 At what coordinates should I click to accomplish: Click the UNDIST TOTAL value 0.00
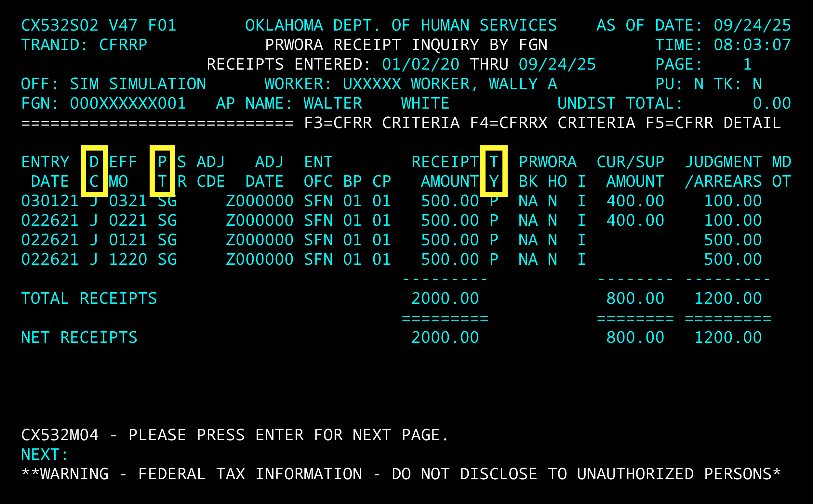click(x=772, y=104)
